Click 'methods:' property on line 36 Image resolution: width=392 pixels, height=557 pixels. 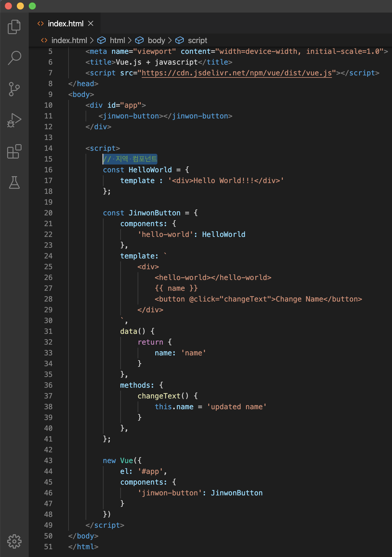(x=137, y=385)
